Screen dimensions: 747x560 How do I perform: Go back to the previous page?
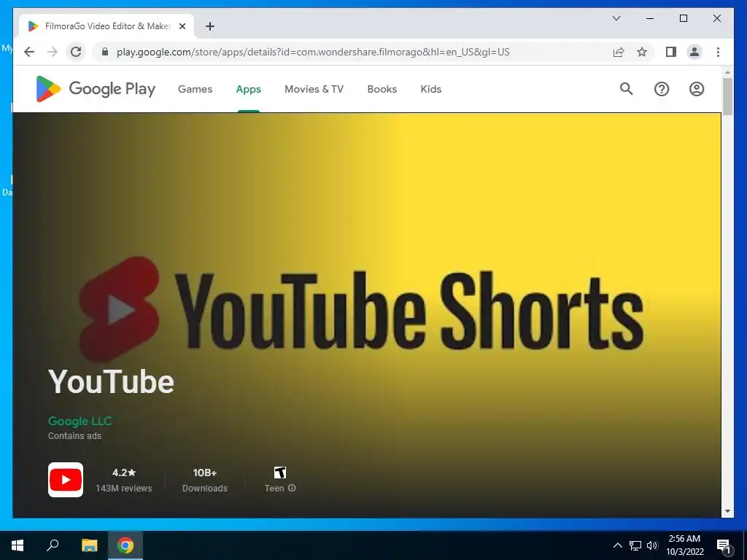point(29,52)
